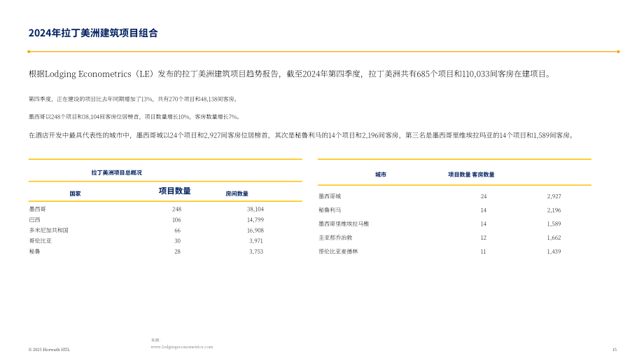
Task: Click the 12 cell in the 圭亚那乔治敦 row
Action: tap(484, 238)
